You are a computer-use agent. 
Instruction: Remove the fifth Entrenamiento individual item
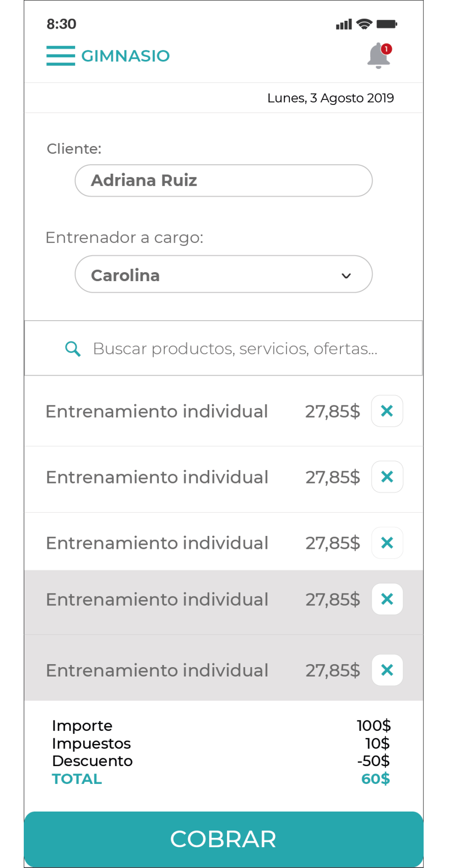tap(387, 670)
